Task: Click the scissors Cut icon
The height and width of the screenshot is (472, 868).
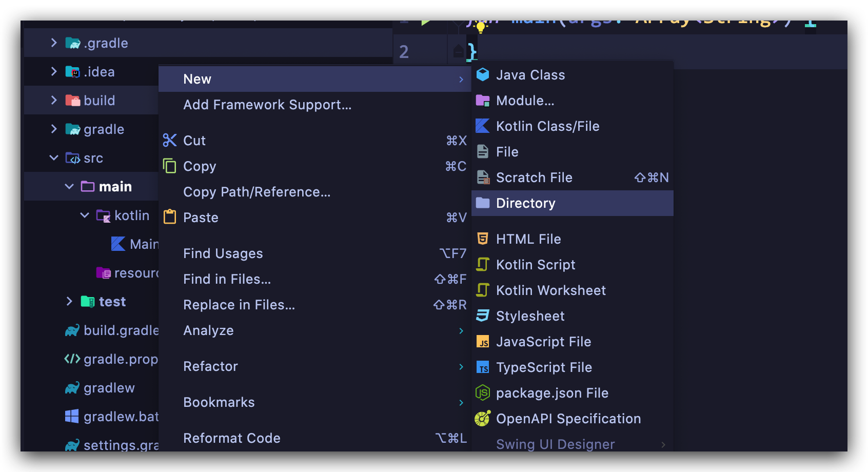Action: 170,141
